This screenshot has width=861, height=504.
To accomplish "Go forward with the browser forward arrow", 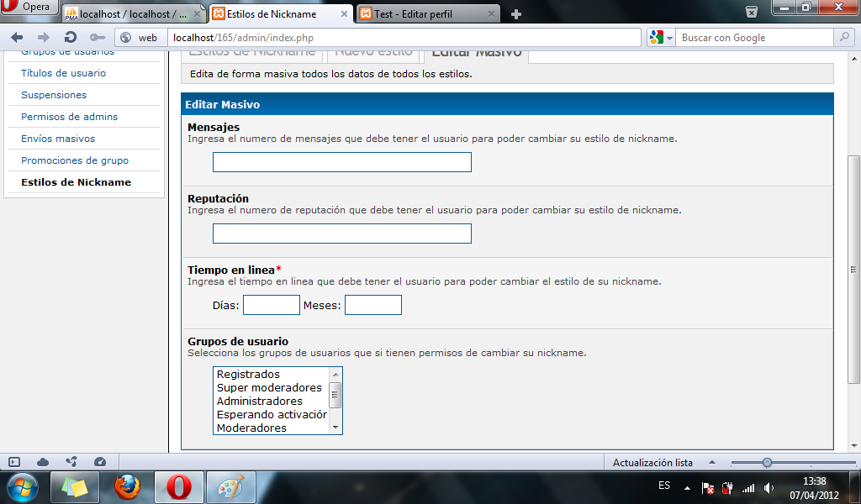I will pyautogui.click(x=44, y=37).
